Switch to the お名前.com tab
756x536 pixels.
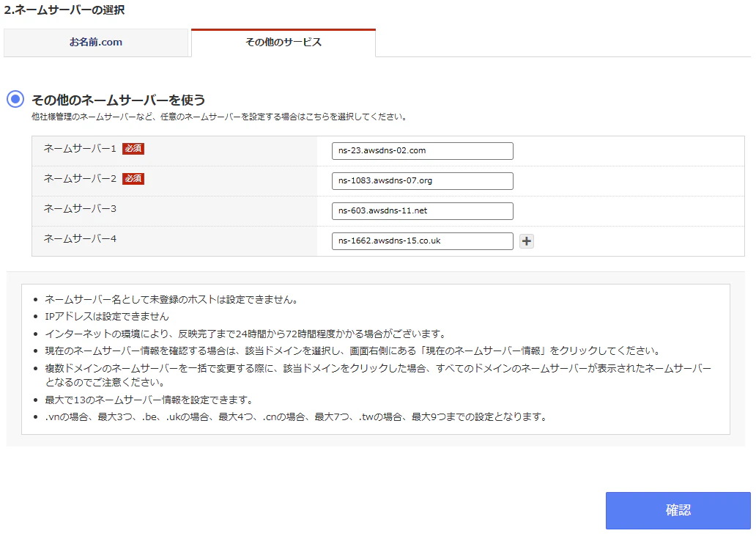96,43
